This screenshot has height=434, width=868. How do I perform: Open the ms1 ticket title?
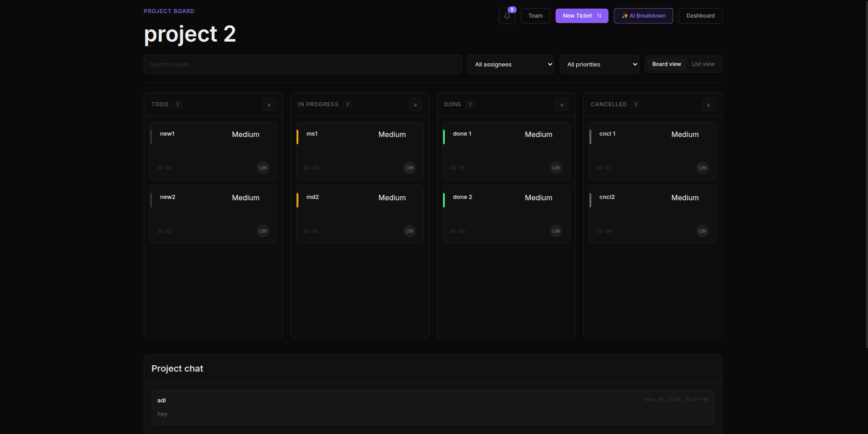[312, 134]
